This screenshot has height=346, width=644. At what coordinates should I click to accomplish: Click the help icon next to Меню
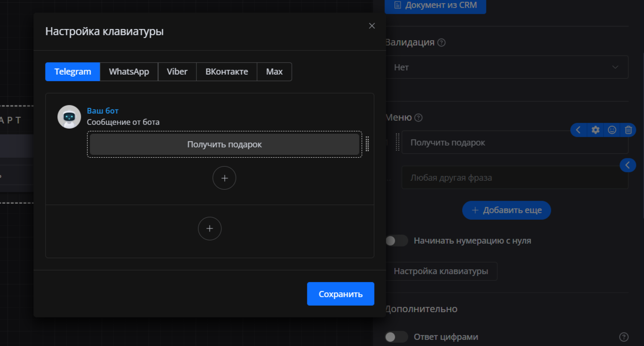tap(418, 118)
